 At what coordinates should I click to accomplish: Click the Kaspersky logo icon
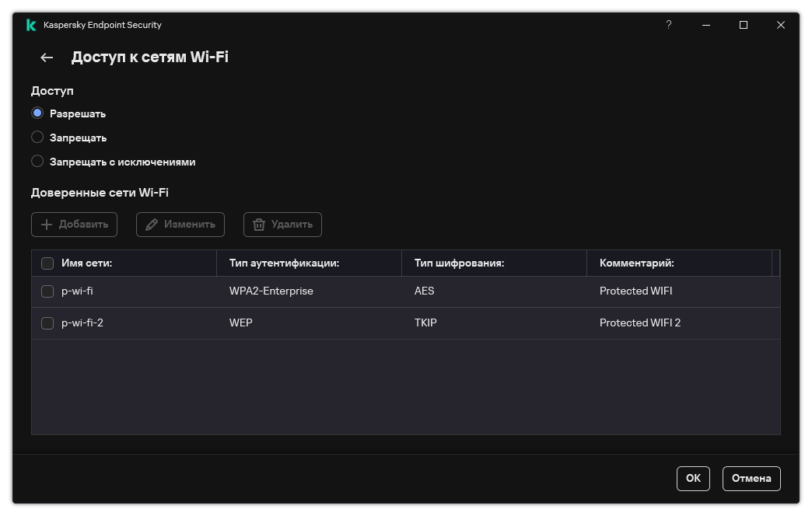pos(31,25)
